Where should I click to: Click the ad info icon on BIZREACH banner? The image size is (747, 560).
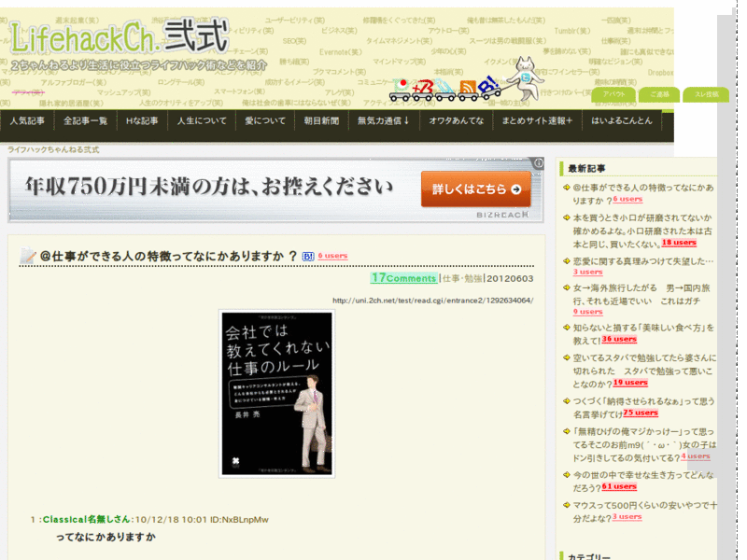pos(539,162)
